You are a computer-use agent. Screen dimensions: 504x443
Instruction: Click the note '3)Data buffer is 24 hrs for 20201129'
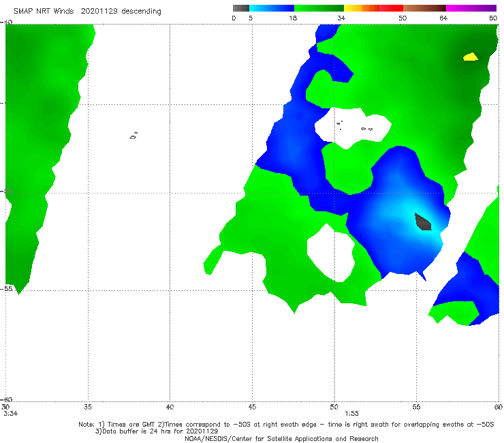click(157, 431)
